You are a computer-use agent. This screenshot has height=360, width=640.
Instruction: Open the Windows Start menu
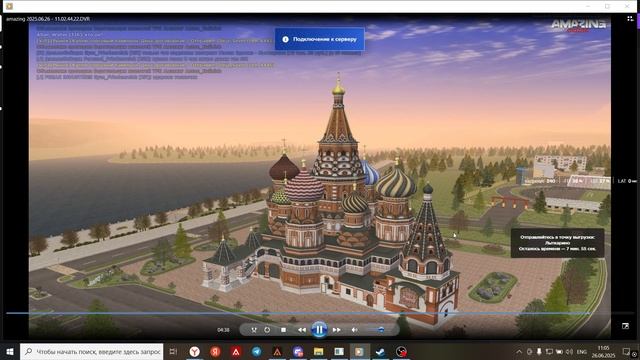pyautogui.click(x=10, y=351)
